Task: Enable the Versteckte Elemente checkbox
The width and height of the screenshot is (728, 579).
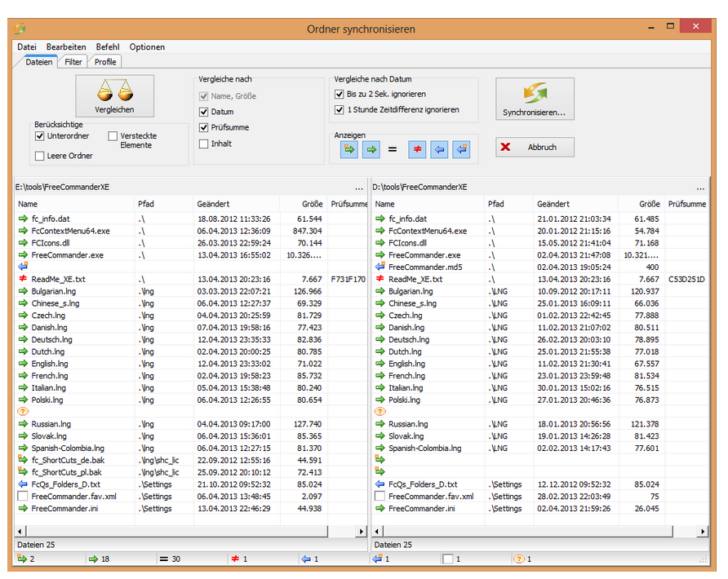Action: 113,136
